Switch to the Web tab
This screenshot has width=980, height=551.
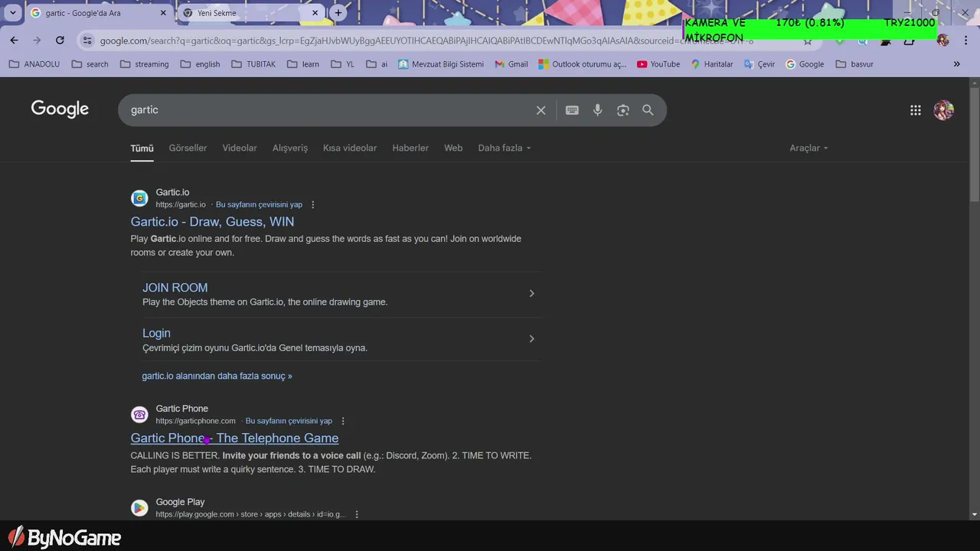(453, 148)
